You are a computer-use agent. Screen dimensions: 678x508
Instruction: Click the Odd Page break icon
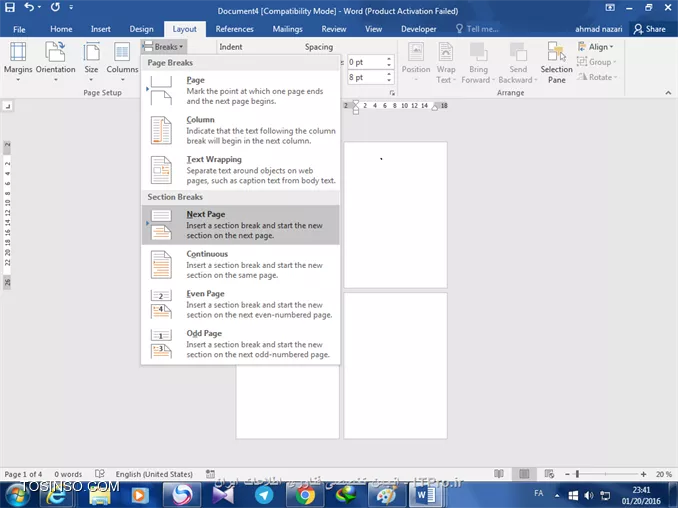(161, 344)
